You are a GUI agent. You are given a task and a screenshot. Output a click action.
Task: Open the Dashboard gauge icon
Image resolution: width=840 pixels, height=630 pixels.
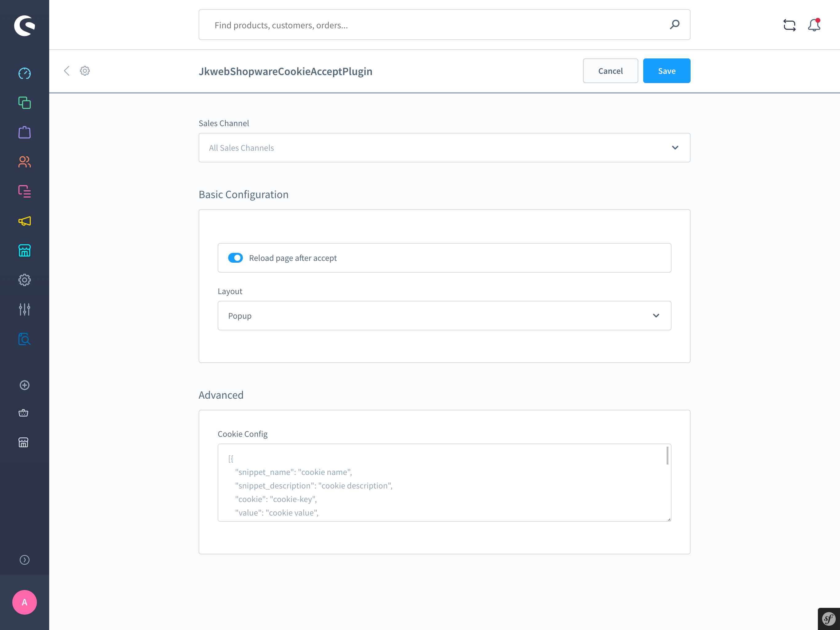(x=24, y=73)
